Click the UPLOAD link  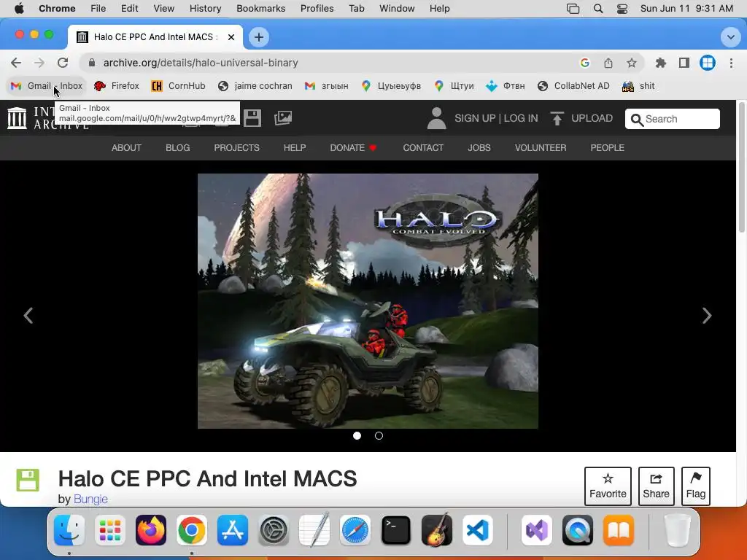(x=592, y=118)
